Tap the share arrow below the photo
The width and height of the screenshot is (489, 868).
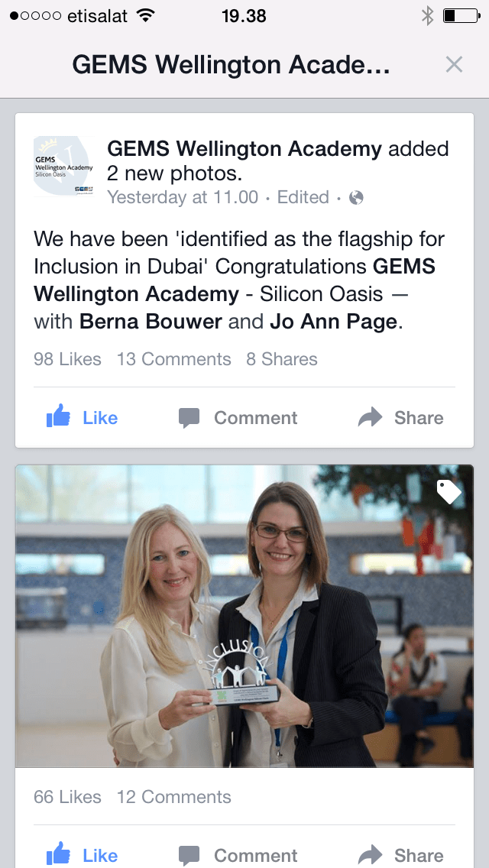pyautogui.click(x=371, y=855)
